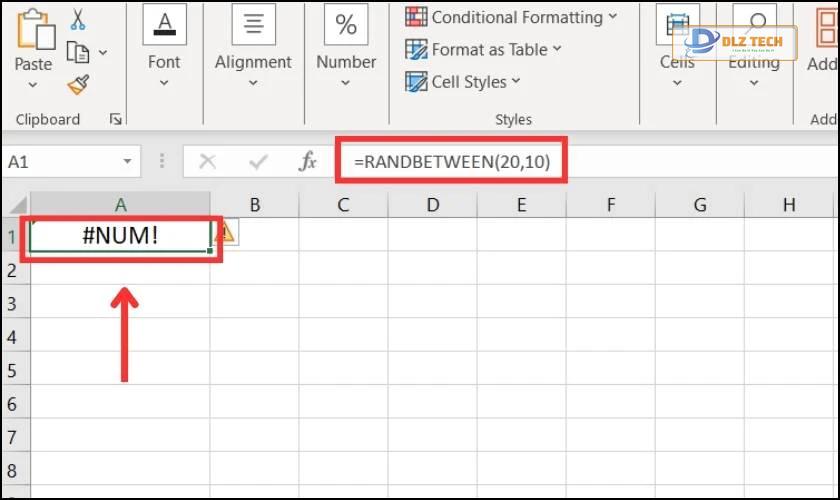Click the Cancel X formula button
The height and width of the screenshot is (500, 840).
click(207, 161)
